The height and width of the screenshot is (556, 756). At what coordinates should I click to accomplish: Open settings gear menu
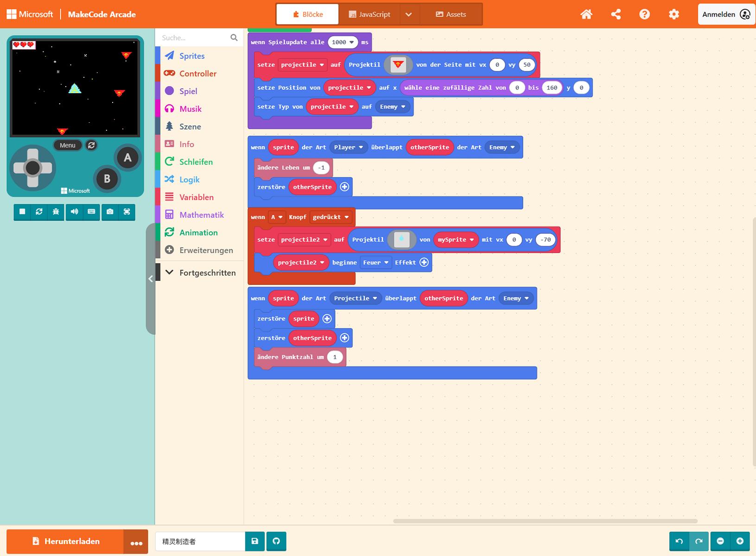[673, 14]
